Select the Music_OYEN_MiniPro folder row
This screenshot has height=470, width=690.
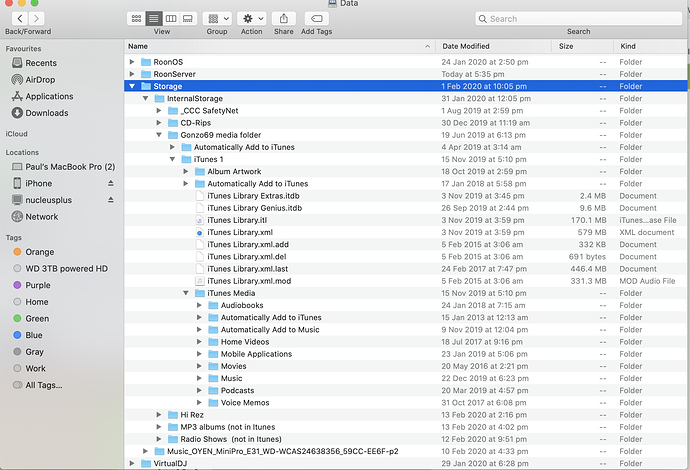[405, 451]
